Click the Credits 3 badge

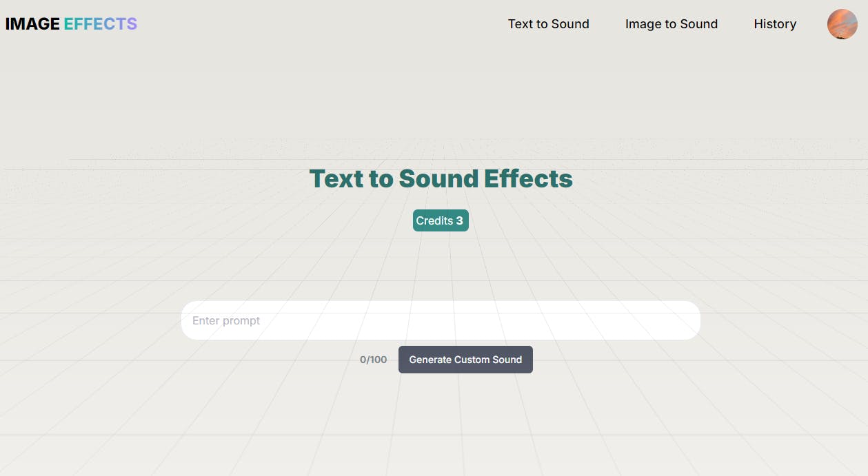click(x=441, y=220)
